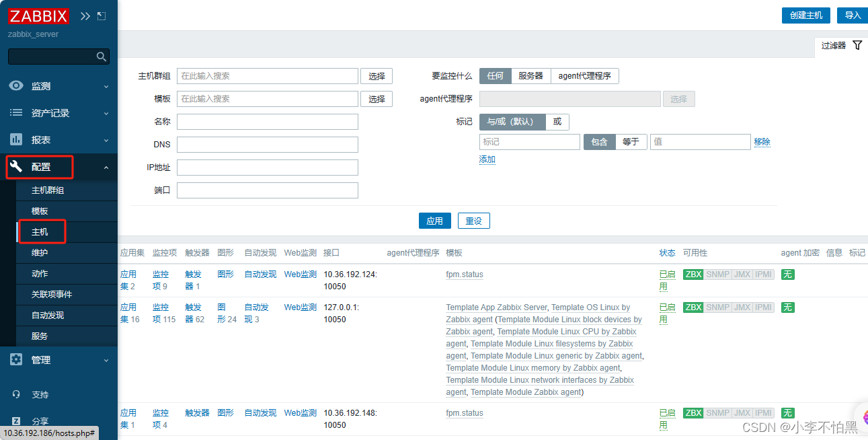
Task: Choose 等于 tag operator
Action: pyautogui.click(x=631, y=142)
